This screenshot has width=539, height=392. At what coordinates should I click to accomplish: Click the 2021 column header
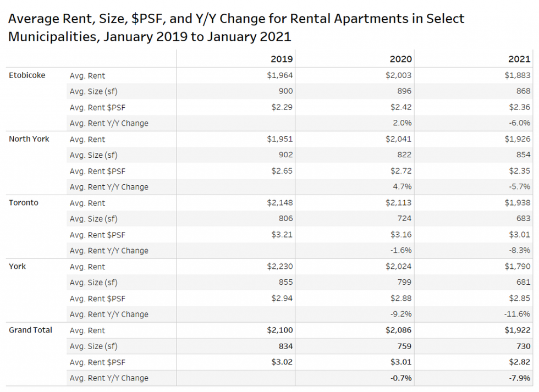[x=519, y=59]
